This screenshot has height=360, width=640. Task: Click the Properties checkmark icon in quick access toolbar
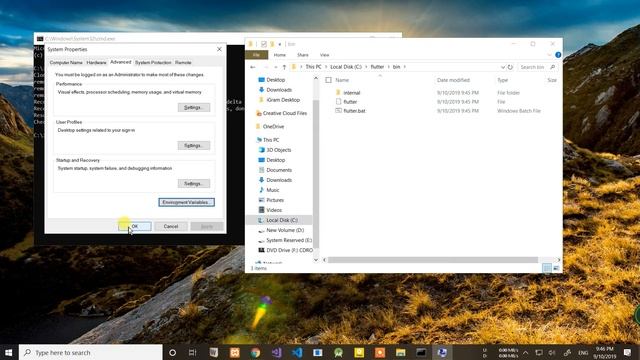click(264, 44)
